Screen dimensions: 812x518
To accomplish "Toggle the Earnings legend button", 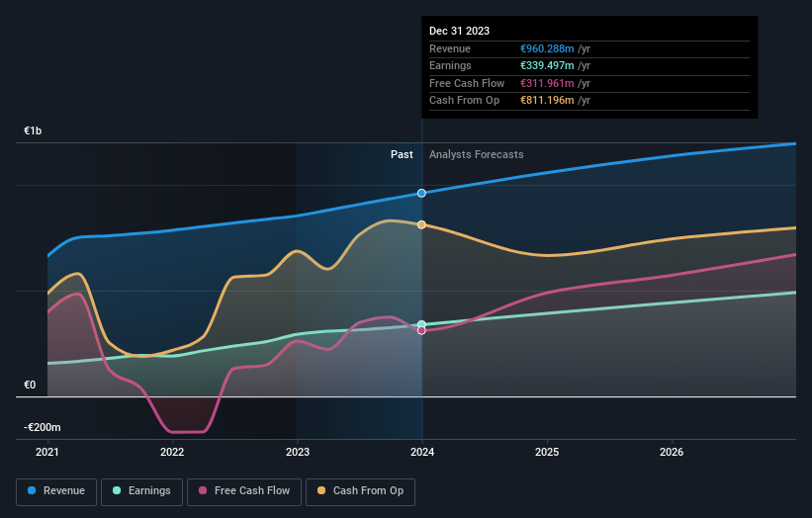I will pos(141,491).
